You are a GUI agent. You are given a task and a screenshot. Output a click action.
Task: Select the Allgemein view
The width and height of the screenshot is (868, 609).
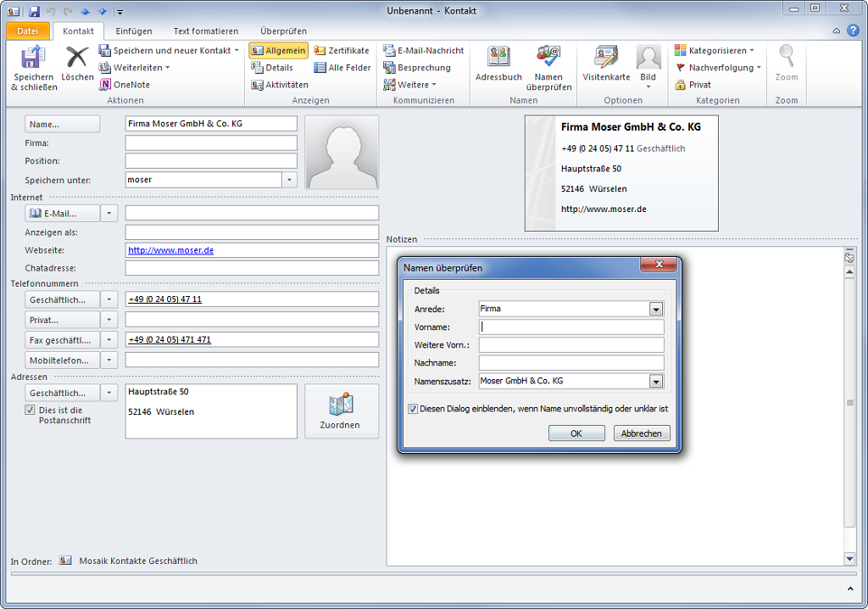point(278,50)
